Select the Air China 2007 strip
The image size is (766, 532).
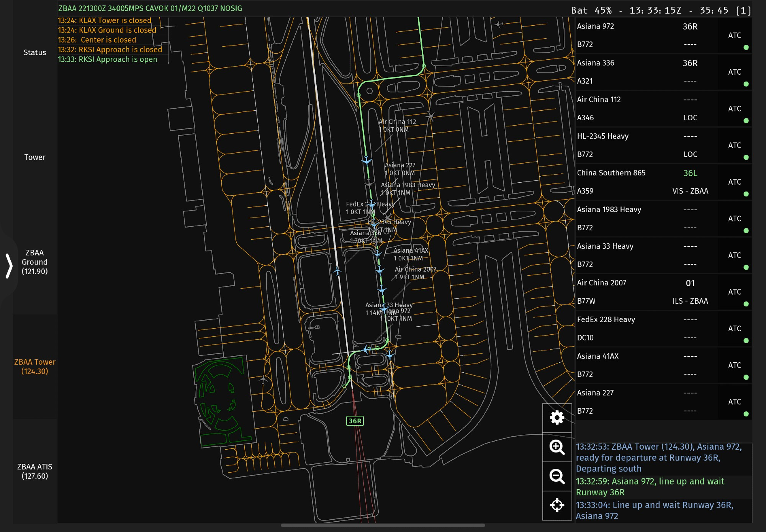[663, 292]
